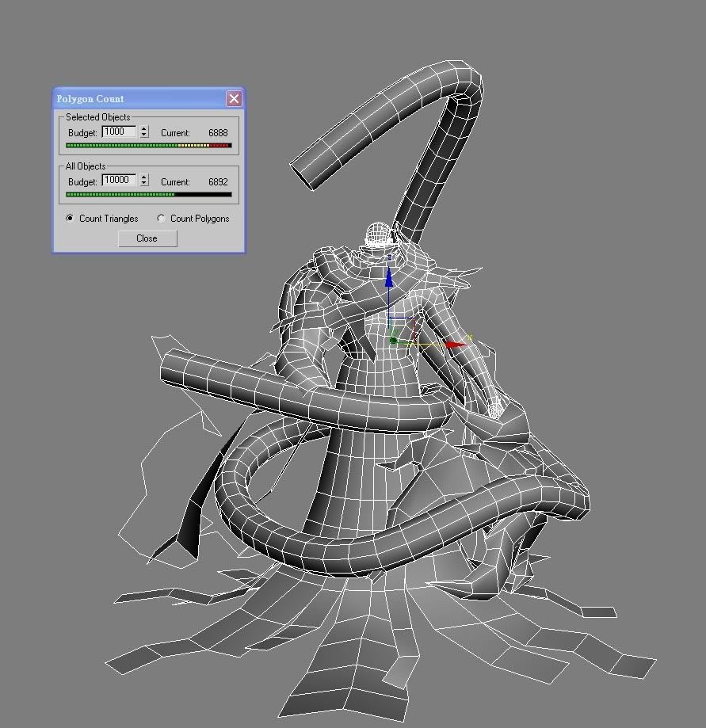706x728 pixels.
Task: Select the wireframe sphere above the character
Action: (380, 234)
